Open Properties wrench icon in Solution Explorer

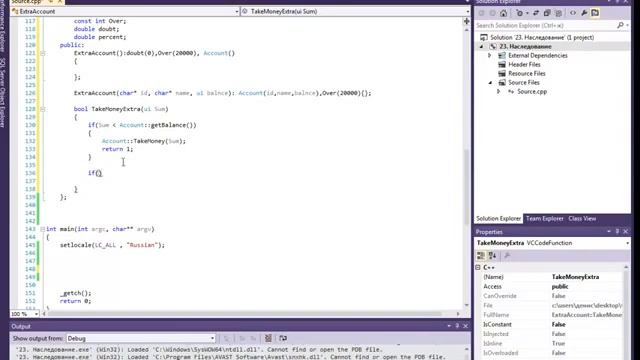(x=584, y=13)
